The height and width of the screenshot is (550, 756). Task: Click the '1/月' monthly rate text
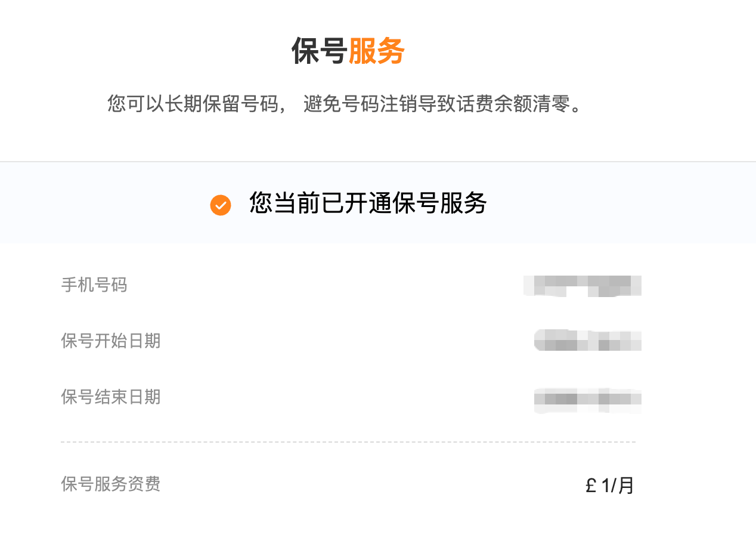pos(618,486)
